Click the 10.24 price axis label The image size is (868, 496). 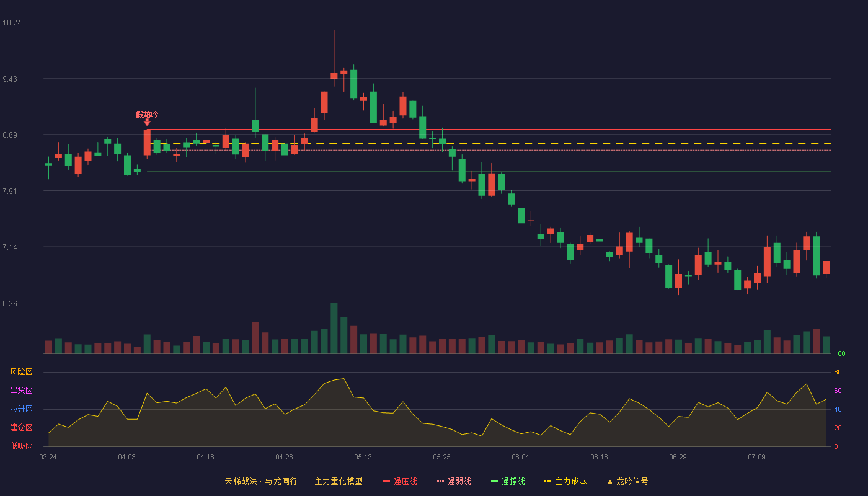[x=12, y=23]
